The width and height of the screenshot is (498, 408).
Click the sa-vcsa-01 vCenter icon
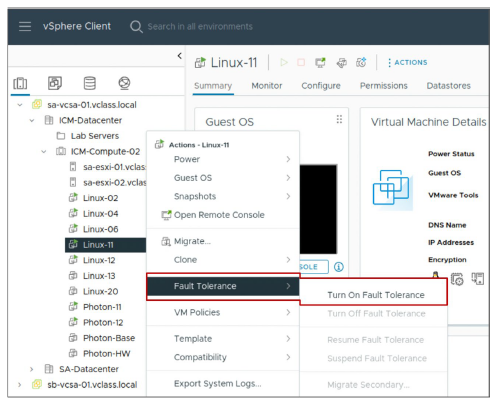pos(37,104)
